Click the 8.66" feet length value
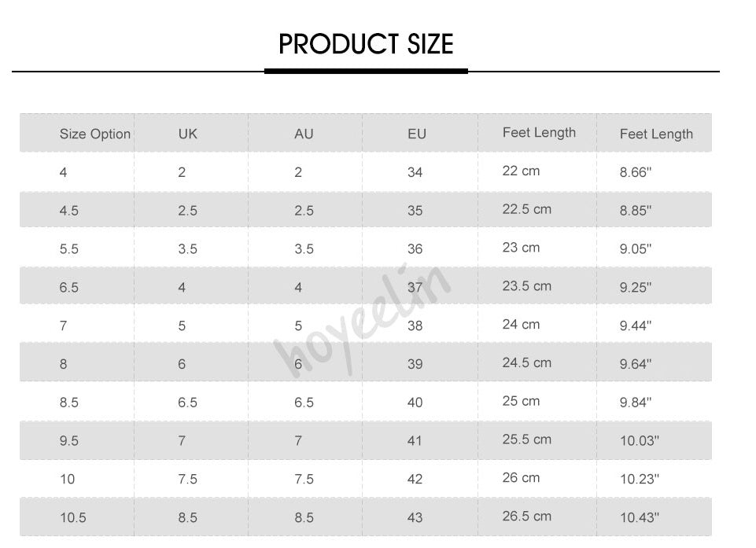 pos(636,172)
